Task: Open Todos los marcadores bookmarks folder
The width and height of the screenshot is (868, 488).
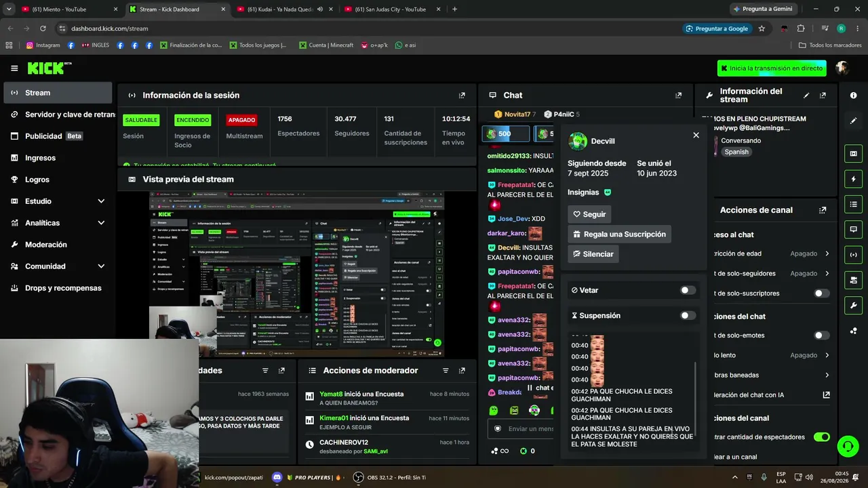Action: pos(829,45)
